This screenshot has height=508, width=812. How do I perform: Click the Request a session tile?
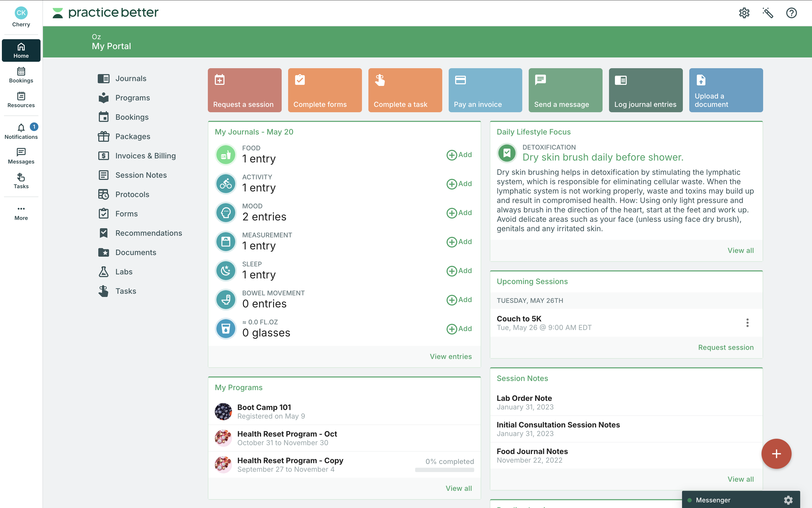pos(245,90)
